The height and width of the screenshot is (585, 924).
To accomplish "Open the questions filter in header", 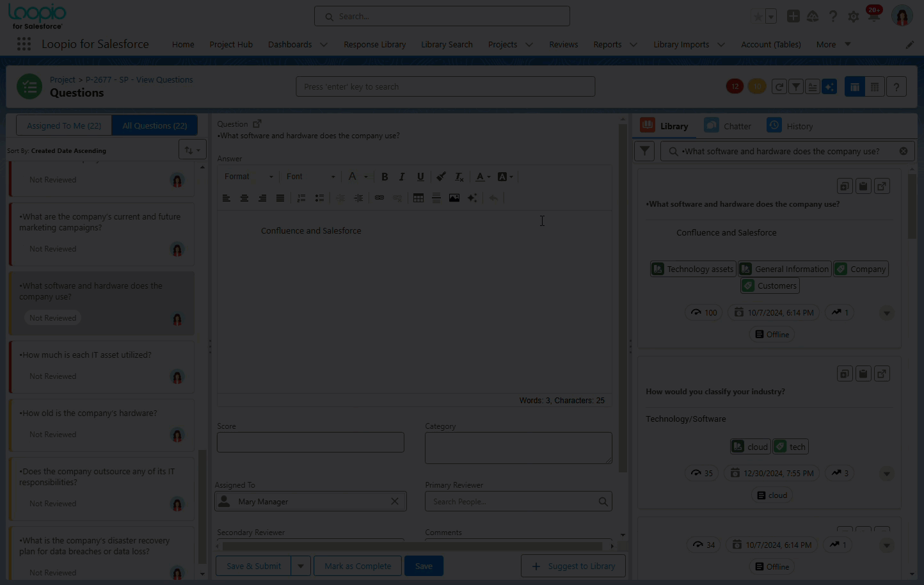I will pyautogui.click(x=796, y=86).
